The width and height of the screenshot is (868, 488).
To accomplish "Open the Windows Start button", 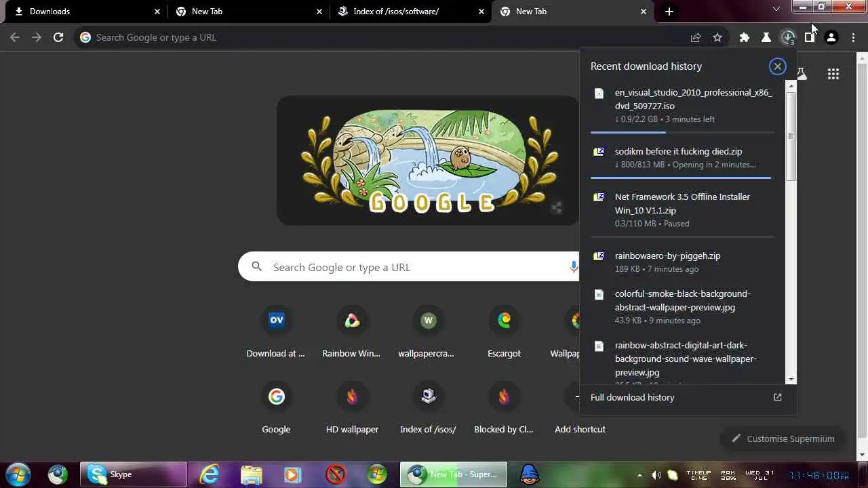I will click(x=18, y=474).
